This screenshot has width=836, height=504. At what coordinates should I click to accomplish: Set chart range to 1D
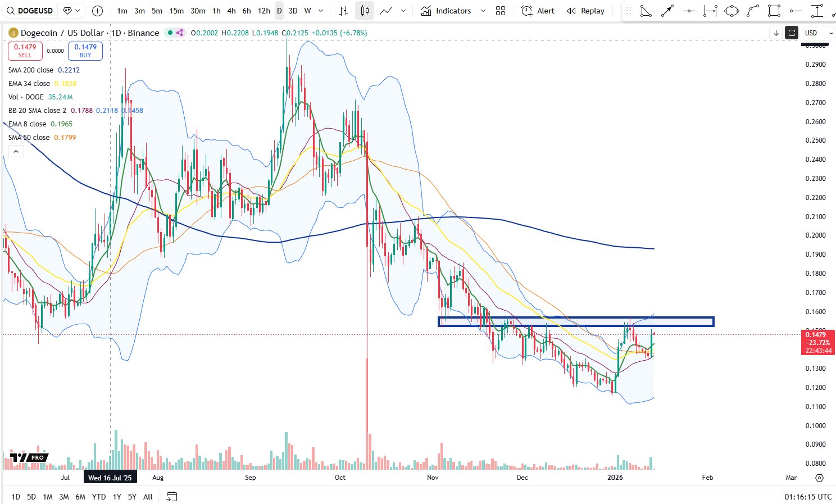pyautogui.click(x=16, y=497)
